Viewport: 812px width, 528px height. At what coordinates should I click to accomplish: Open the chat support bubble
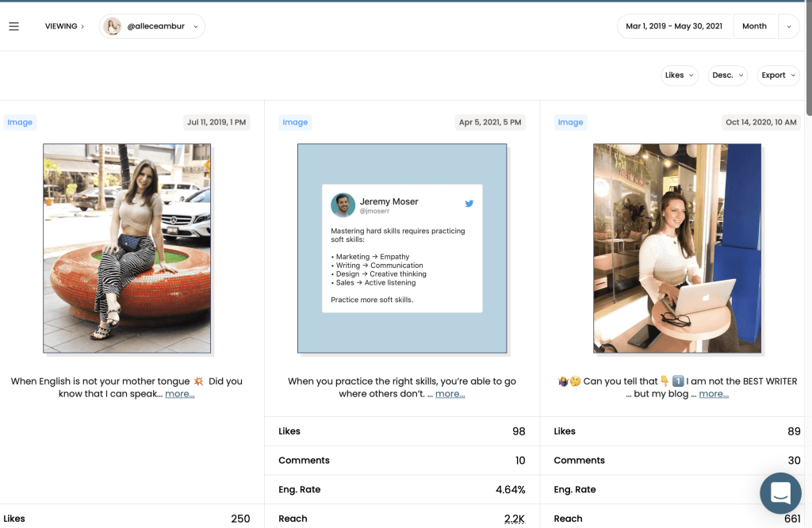tap(780, 493)
